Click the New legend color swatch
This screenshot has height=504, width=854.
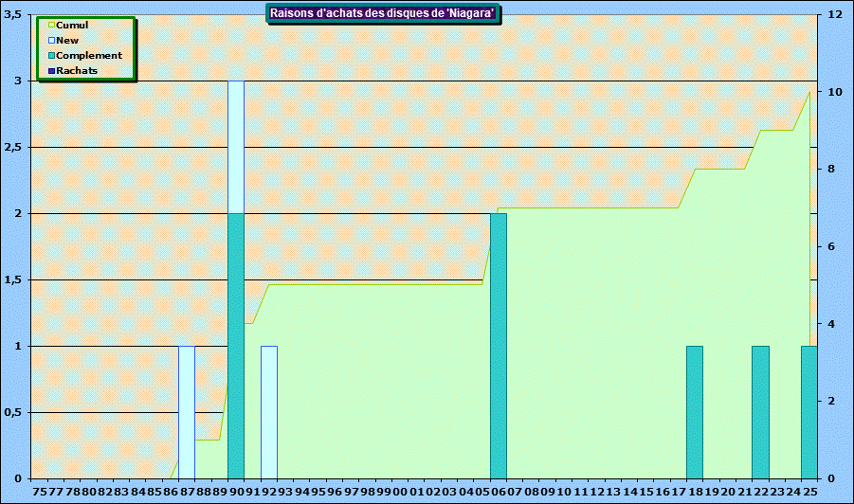pos(51,41)
